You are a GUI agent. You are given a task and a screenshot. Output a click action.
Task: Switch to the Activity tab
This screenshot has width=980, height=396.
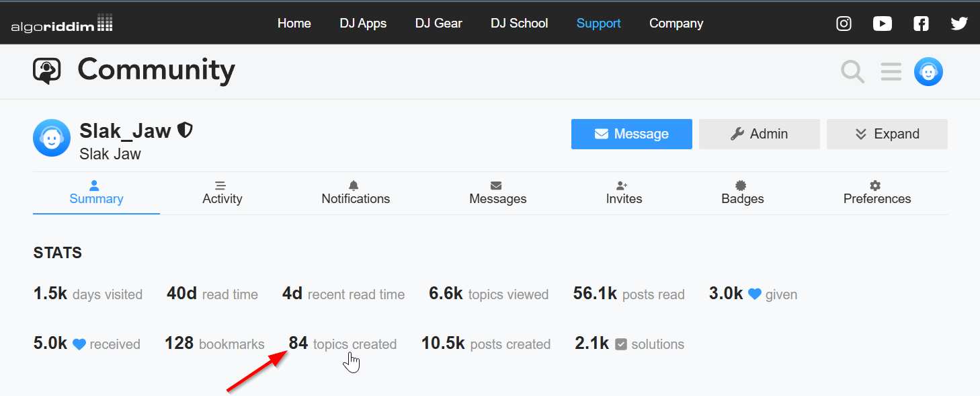coord(222,193)
